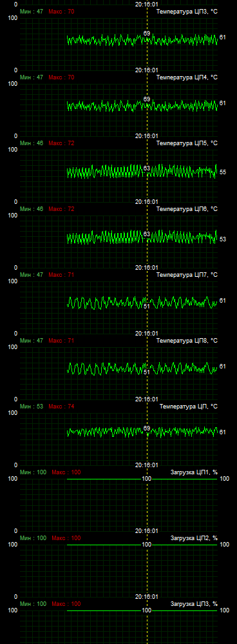Select Мин : 100 of Загрузка ЦП3
237x644 pixels.
coord(33,604)
